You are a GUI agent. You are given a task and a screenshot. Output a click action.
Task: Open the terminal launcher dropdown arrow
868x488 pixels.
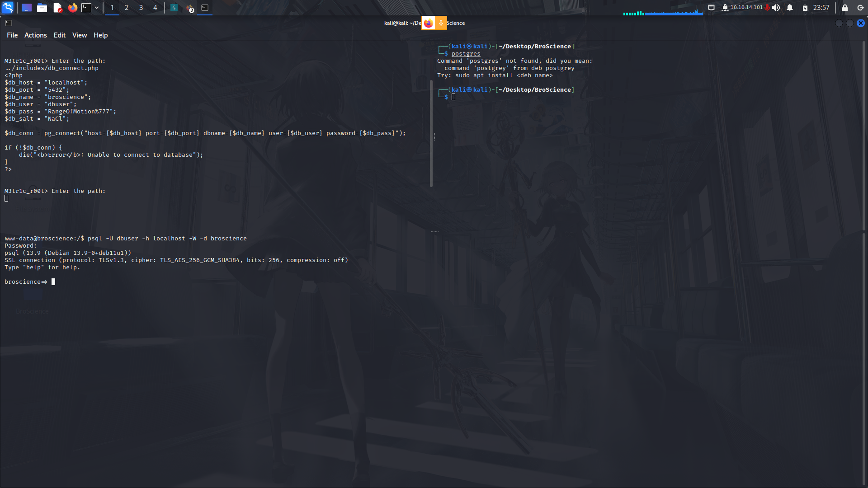pyautogui.click(x=96, y=8)
